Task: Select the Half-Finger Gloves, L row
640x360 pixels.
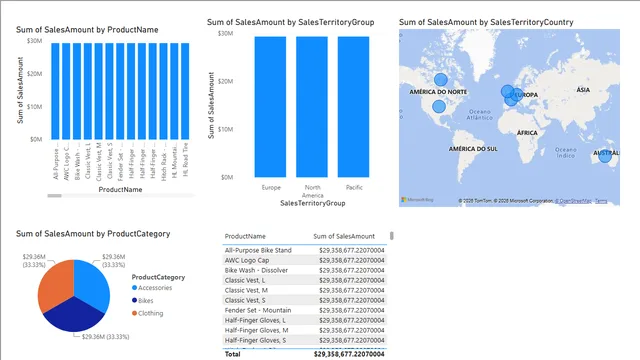Action: click(304, 320)
